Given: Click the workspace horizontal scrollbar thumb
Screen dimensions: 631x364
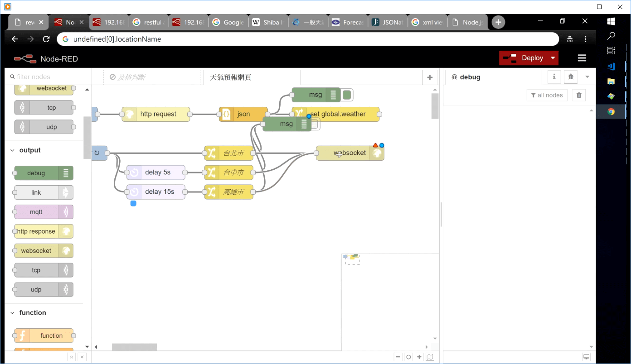Looking at the screenshot, I should [x=134, y=347].
